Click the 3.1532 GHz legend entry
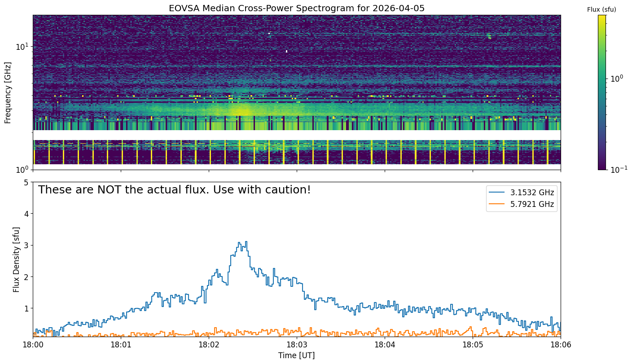This screenshot has height=364, width=632. [x=522, y=193]
